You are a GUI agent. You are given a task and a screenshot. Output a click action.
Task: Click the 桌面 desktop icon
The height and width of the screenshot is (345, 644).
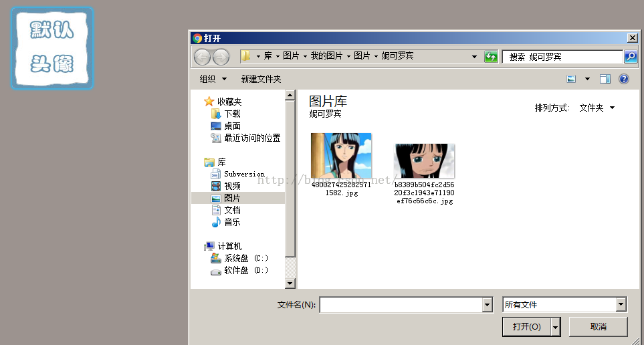coord(216,126)
